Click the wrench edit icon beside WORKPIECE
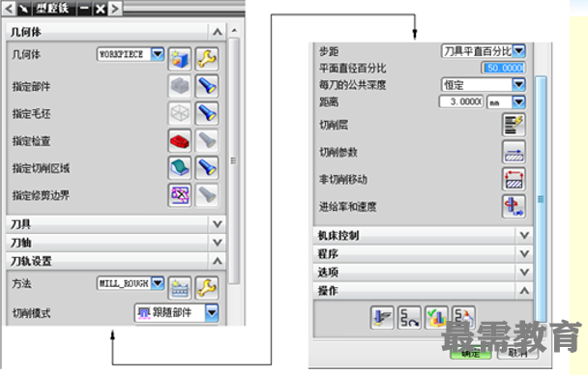The width and height of the screenshot is (588, 375). (x=207, y=59)
